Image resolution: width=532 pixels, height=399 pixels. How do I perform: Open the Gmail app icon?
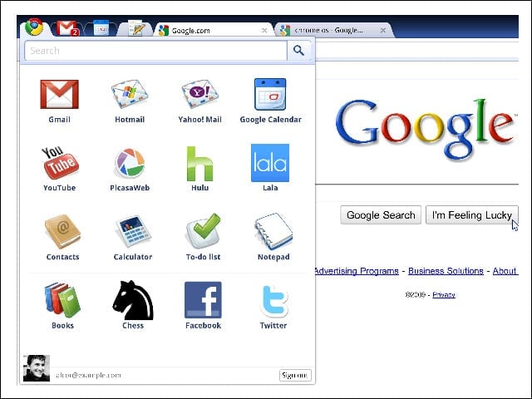(59, 95)
